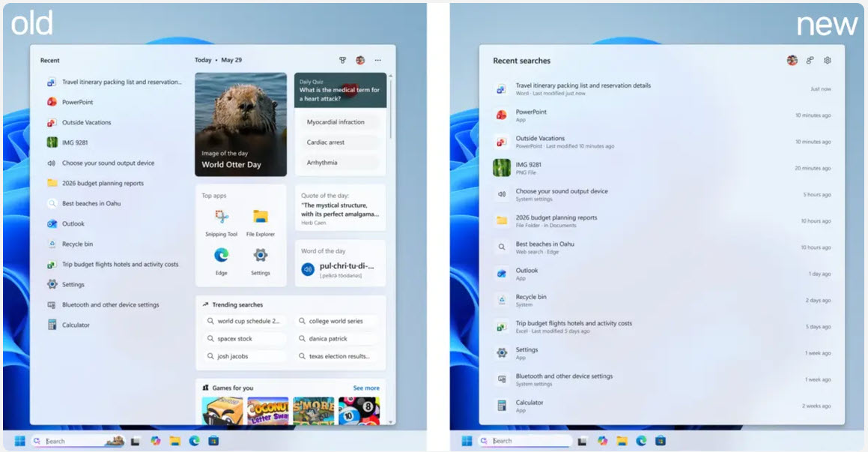Open the three-dot more options menu in old panel
Screen dimensions: 868x452
[x=378, y=61]
